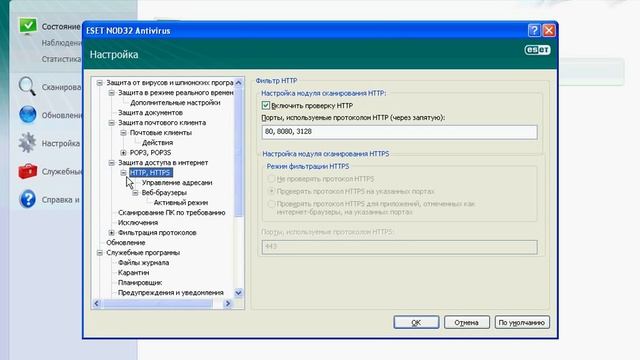Click the tree horizontal scrollbar right arrow
The width and height of the screenshot is (640, 360).
pyautogui.click(x=228, y=303)
